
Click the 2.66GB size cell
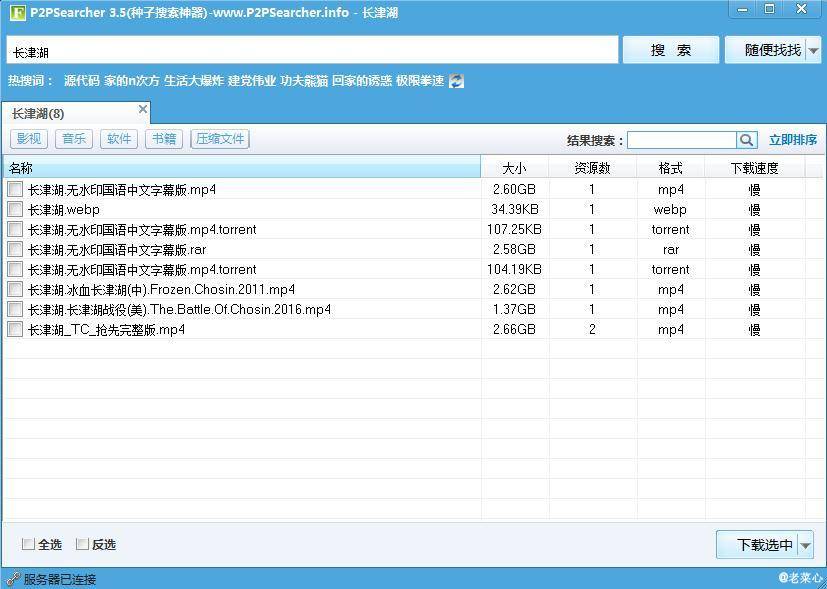coord(514,330)
